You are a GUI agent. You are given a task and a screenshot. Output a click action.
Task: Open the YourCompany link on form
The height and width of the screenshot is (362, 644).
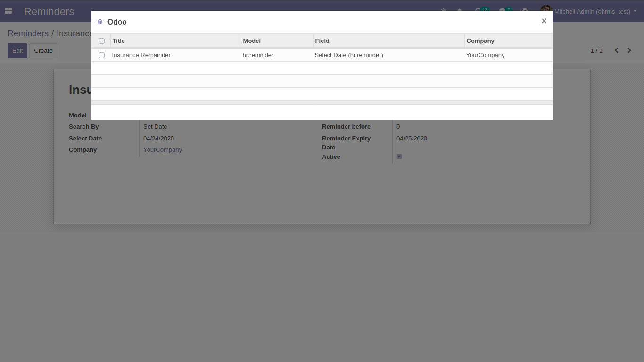(163, 150)
